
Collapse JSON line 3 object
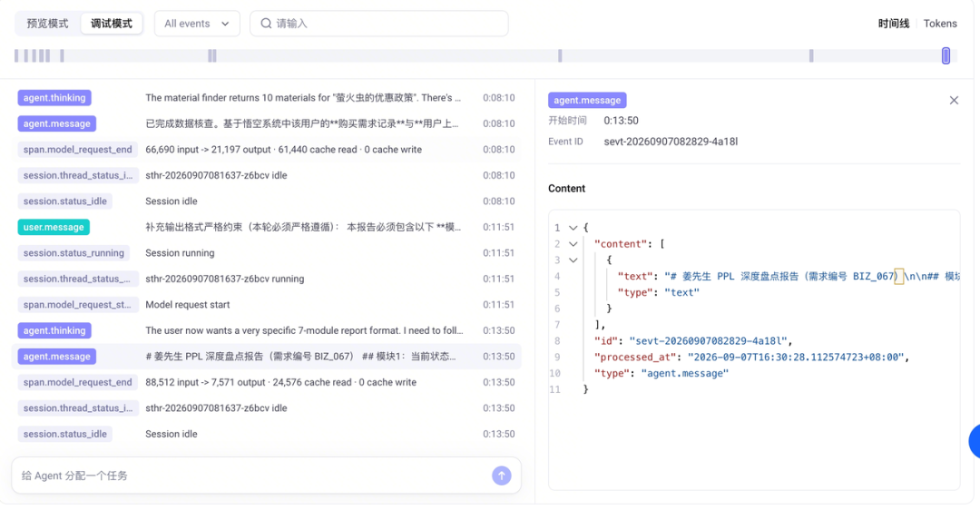[x=573, y=260]
